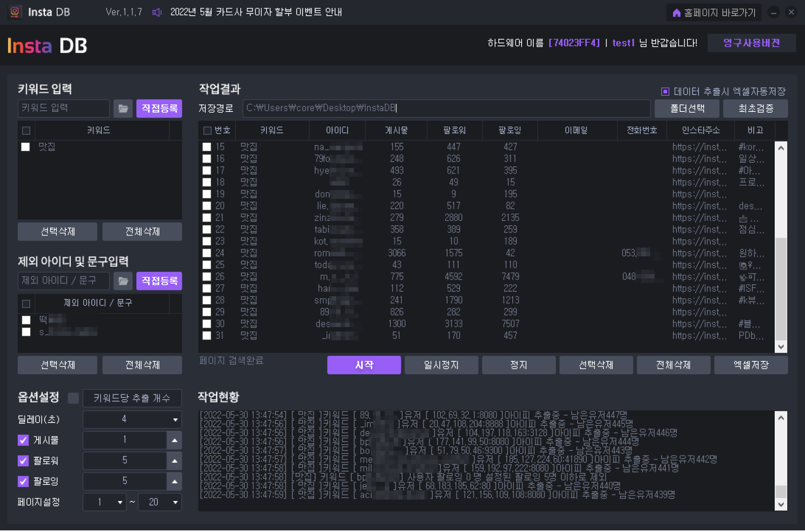Toggle 데이터 추출시 엑셀자동저장 checkbox
This screenshot has width=805, height=532.
pos(665,92)
